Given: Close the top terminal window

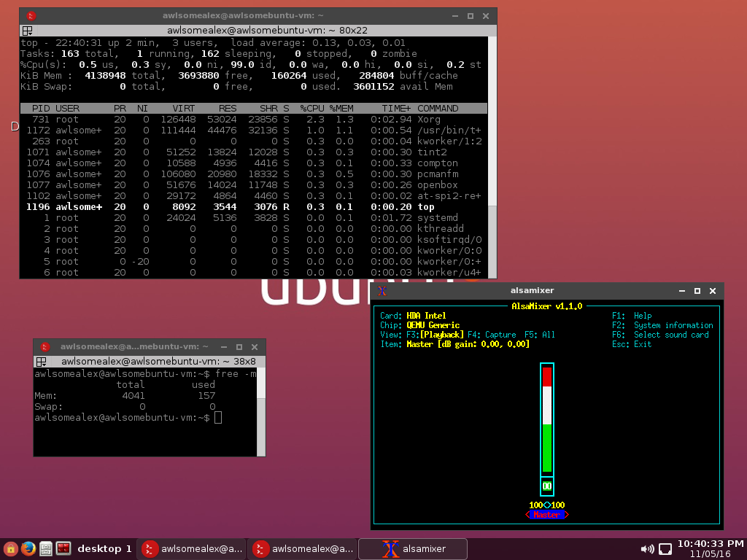Looking at the screenshot, I should [485, 16].
